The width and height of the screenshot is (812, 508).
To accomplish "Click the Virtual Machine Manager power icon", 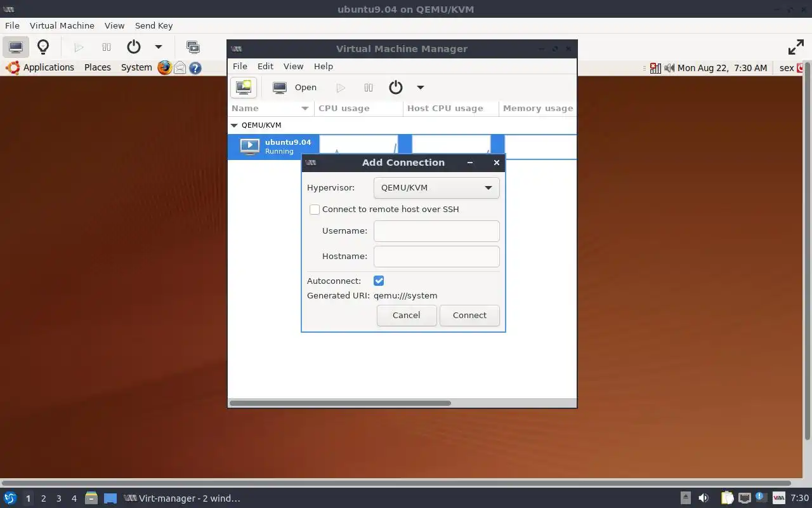I will (396, 88).
